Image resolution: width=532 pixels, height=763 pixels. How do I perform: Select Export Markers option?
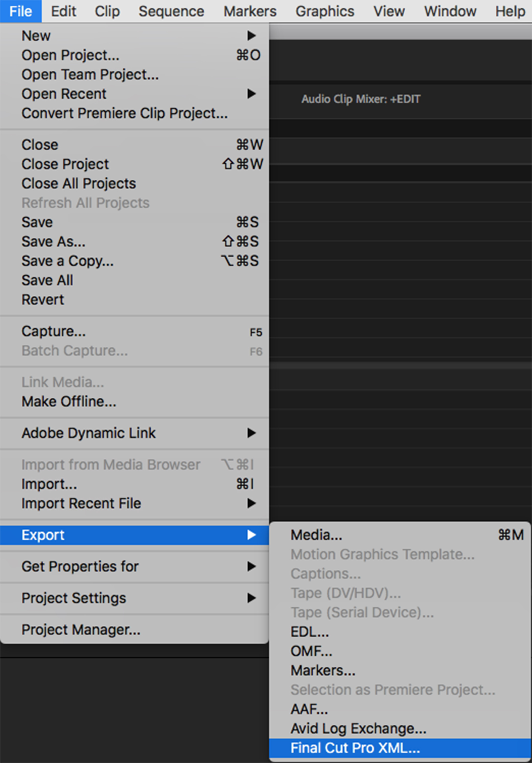(x=323, y=670)
